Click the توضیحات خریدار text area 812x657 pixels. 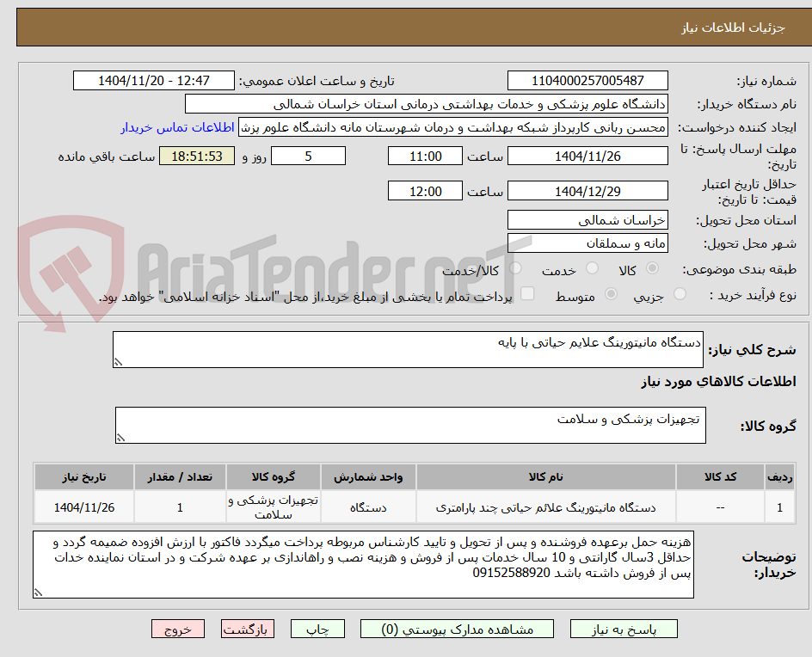pos(363,564)
